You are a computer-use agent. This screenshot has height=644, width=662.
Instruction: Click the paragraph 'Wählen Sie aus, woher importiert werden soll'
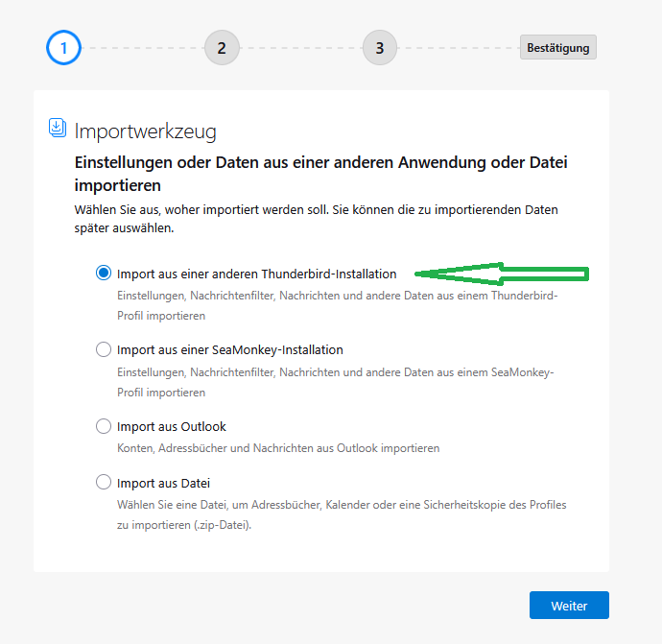(x=317, y=219)
